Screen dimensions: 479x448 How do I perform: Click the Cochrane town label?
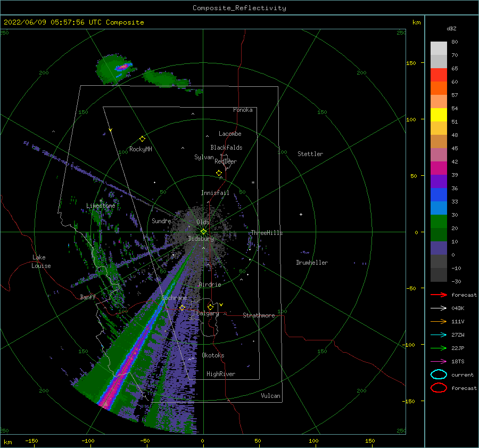pyautogui.click(x=174, y=298)
